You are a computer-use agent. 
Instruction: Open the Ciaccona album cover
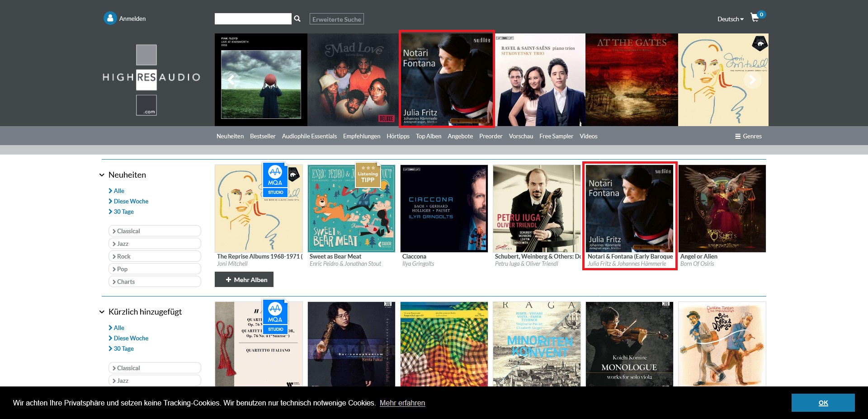[x=444, y=208]
